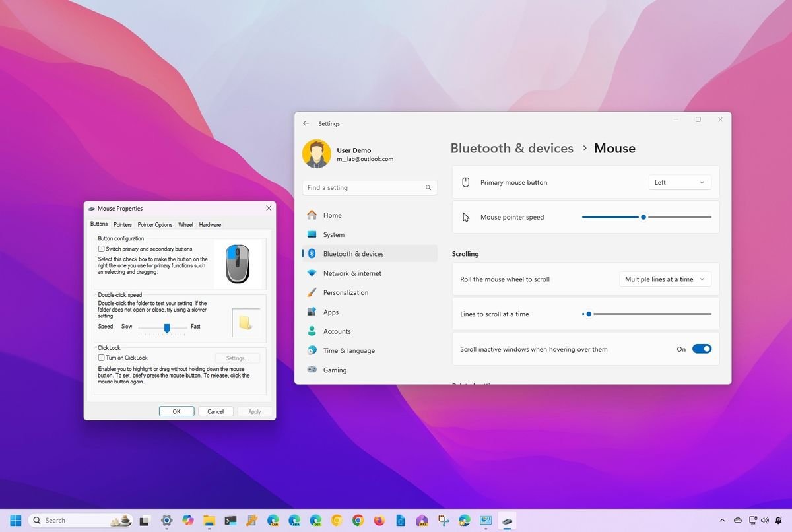The height and width of the screenshot is (532, 792).
Task: Open Windows Start menu
Action: (15, 520)
